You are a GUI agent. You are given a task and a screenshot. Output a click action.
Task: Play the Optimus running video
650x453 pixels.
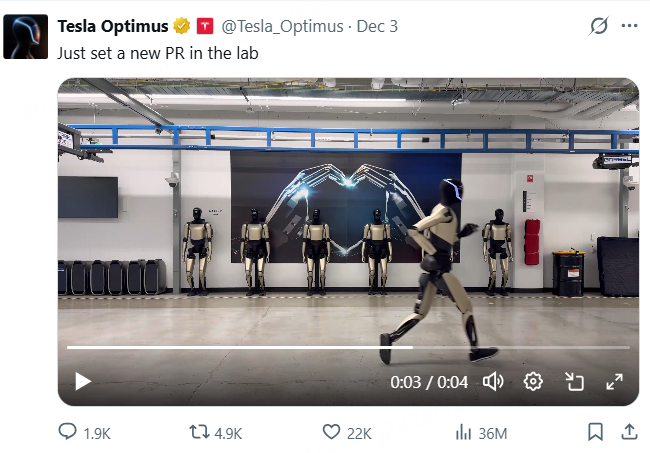click(83, 381)
